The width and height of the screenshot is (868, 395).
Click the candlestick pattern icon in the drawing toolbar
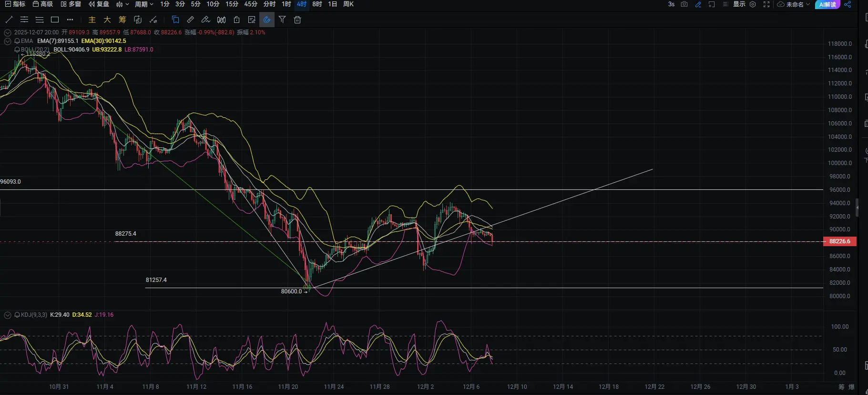221,20
